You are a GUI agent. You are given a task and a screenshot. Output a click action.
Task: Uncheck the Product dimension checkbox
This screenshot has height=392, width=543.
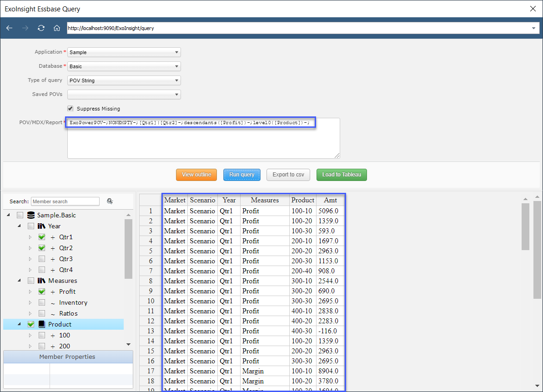pyautogui.click(x=31, y=325)
